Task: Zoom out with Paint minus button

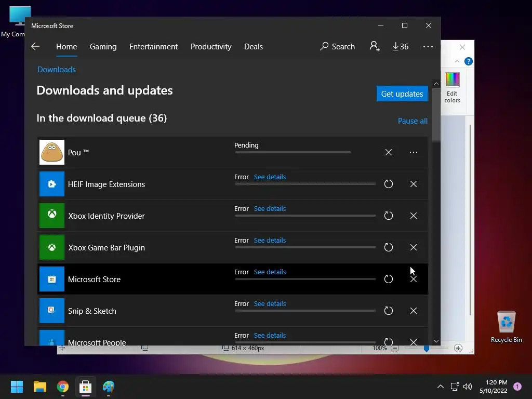Action: pyautogui.click(x=395, y=348)
